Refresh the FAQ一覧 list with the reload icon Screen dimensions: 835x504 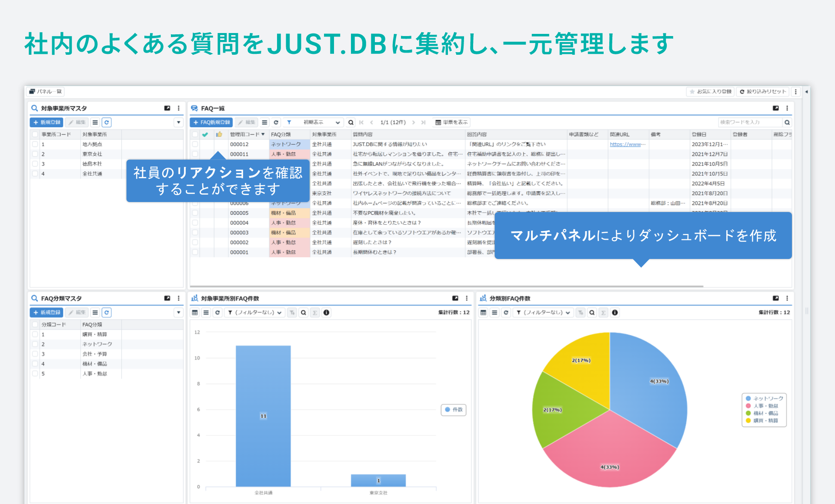pos(276,122)
